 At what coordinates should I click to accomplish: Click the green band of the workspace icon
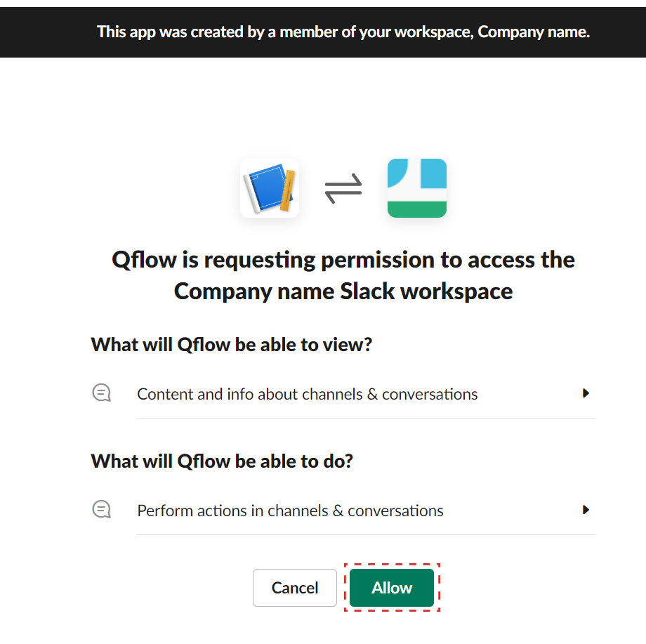click(x=417, y=209)
